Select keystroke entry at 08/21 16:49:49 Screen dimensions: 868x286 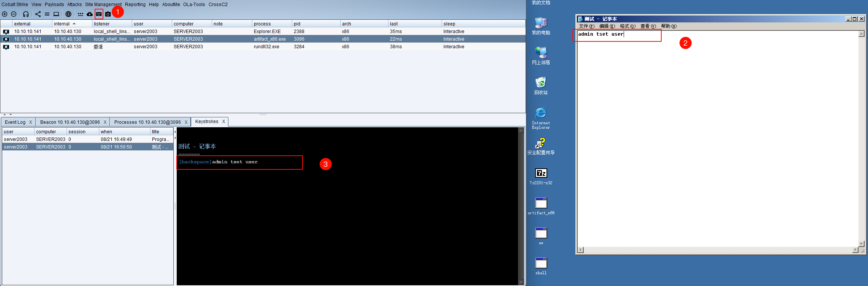coord(88,139)
